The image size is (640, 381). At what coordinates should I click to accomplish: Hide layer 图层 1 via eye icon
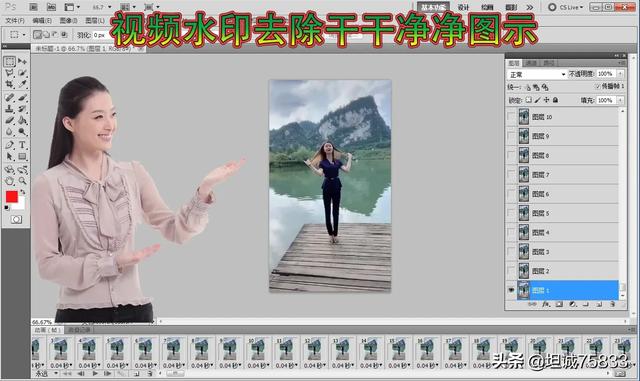coord(511,290)
